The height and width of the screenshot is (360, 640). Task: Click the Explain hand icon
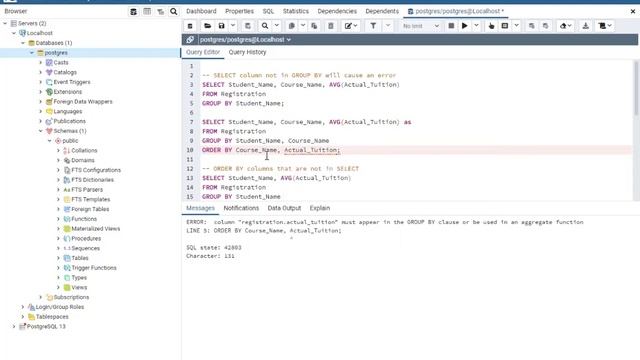[x=491, y=26]
